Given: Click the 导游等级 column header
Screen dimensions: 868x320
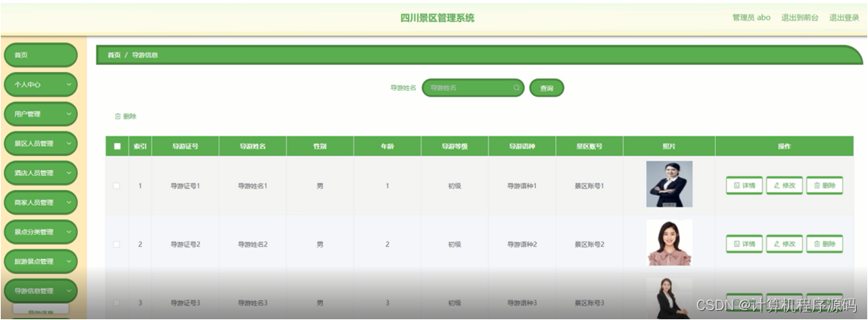Looking at the screenshot, I should pyautogui.click(x=455, y=147).
